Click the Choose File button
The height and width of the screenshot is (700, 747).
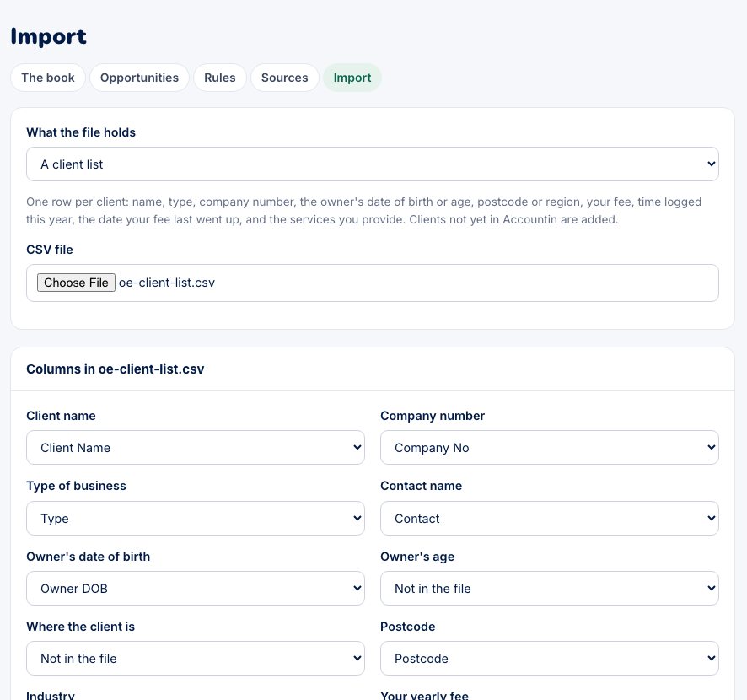point(76,283)
